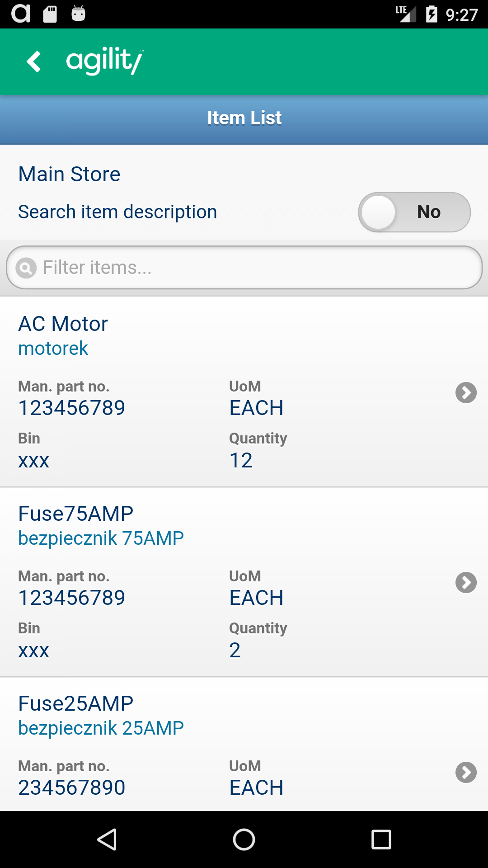The width and height of the screenshot is (488, 868).
Task: Expand Fuse75AMP item via chevron arrow
Action: point(466,582)
